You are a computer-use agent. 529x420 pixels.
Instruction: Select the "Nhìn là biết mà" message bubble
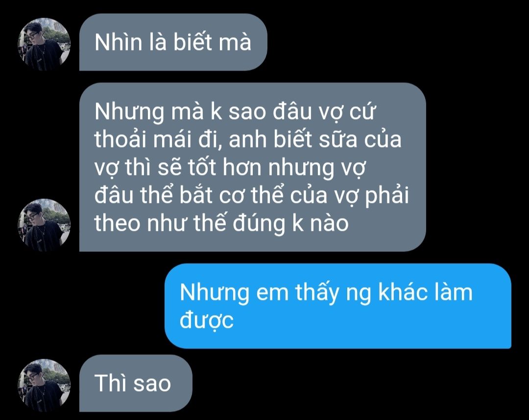pyautogui.click(x=173, y=42)
